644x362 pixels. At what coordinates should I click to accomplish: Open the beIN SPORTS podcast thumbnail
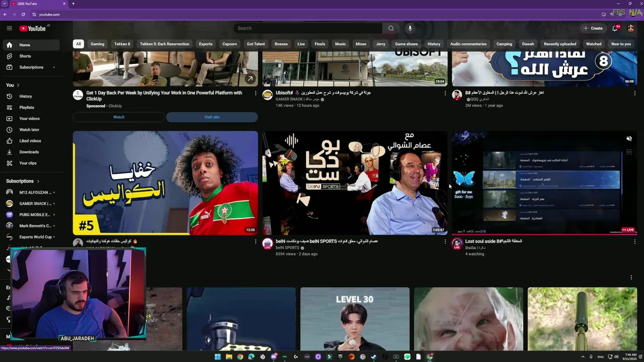(355, 183)
